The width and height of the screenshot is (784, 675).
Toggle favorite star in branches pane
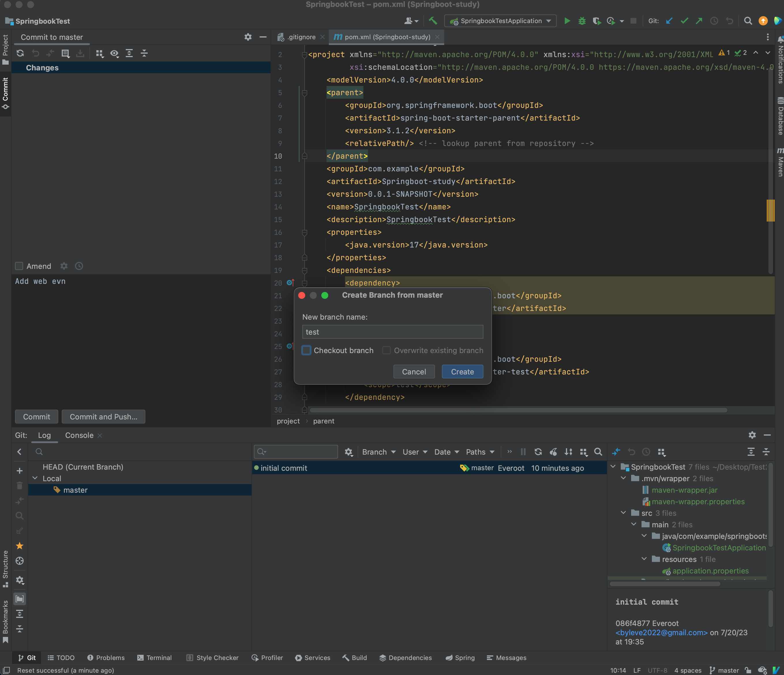(20, 545)
